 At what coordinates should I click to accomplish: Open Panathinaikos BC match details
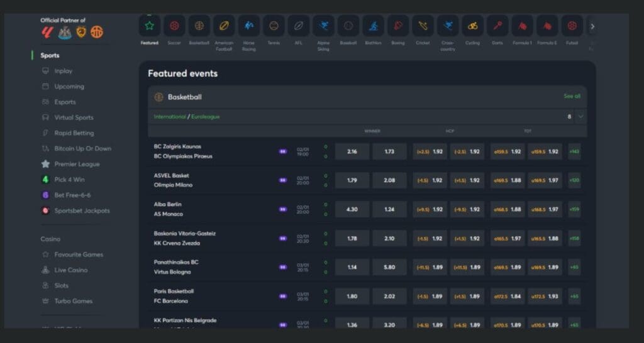tap(176, 262)
